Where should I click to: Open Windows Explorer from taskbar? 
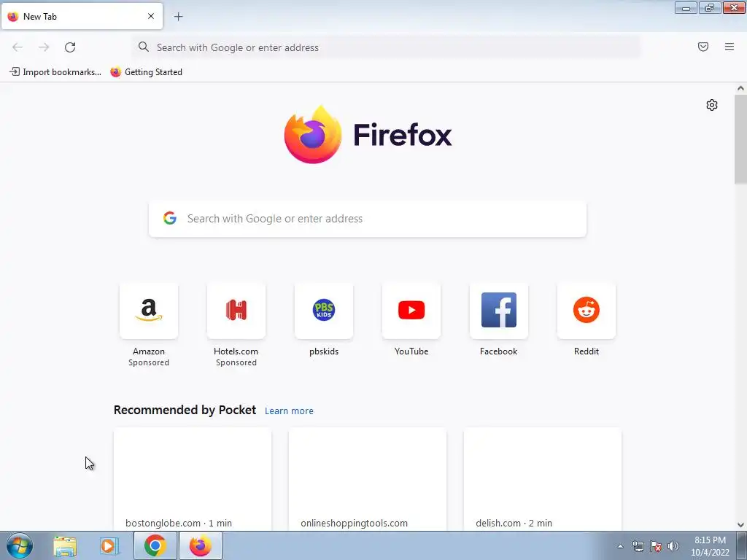click(65, 545)
